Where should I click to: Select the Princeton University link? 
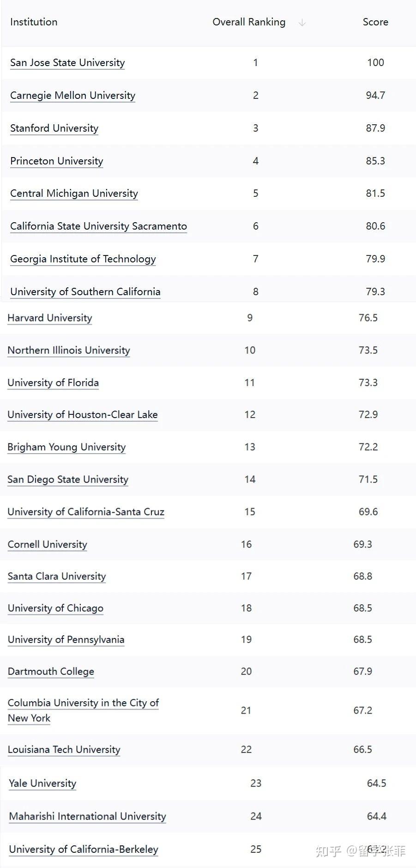pos(56,161)
